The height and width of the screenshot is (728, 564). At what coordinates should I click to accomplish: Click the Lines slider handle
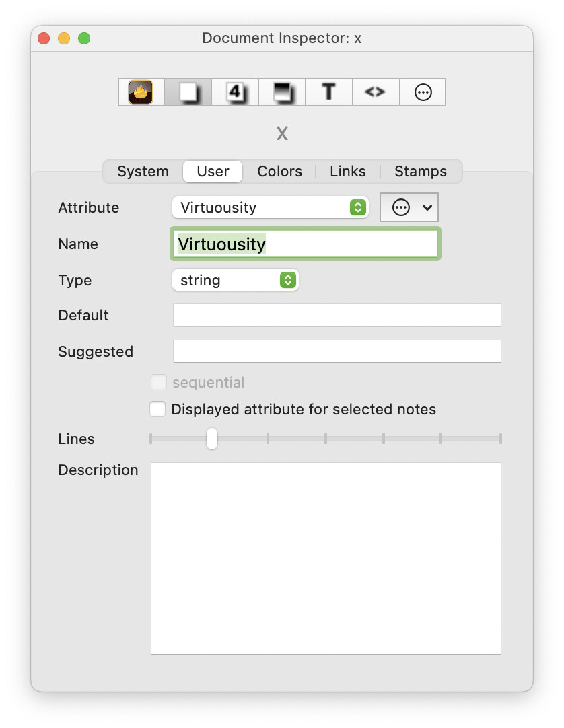tap(212, 439)
